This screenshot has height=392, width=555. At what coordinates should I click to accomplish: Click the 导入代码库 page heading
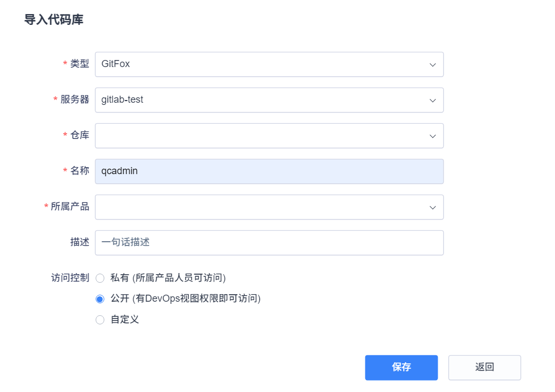[x=54, y=20]
